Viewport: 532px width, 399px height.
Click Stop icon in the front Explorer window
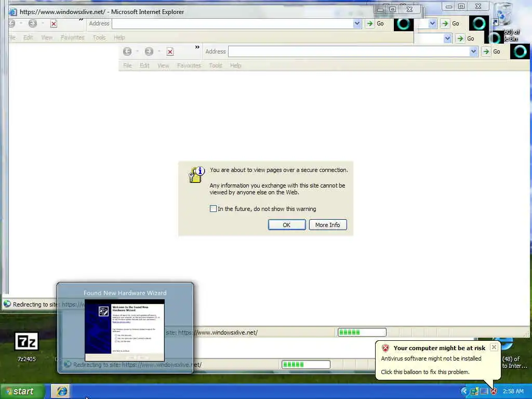pos(170,52)
